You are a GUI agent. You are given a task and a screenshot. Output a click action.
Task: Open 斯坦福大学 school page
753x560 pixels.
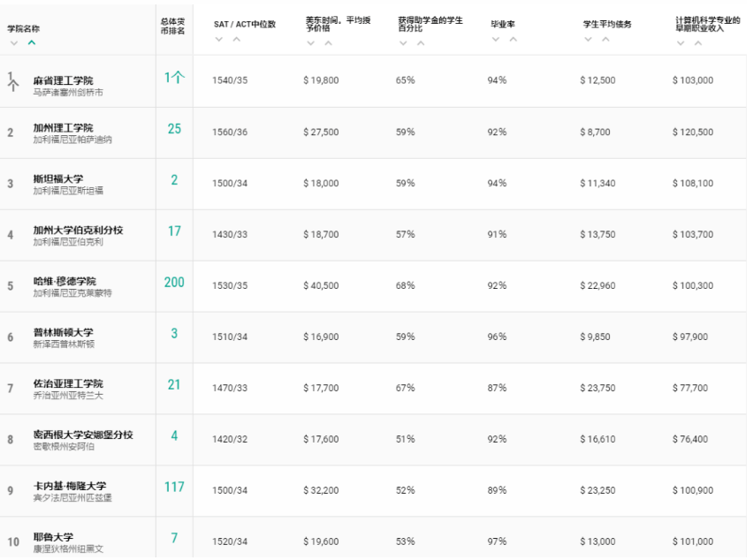pyautogui.click(x=58, y=179)
